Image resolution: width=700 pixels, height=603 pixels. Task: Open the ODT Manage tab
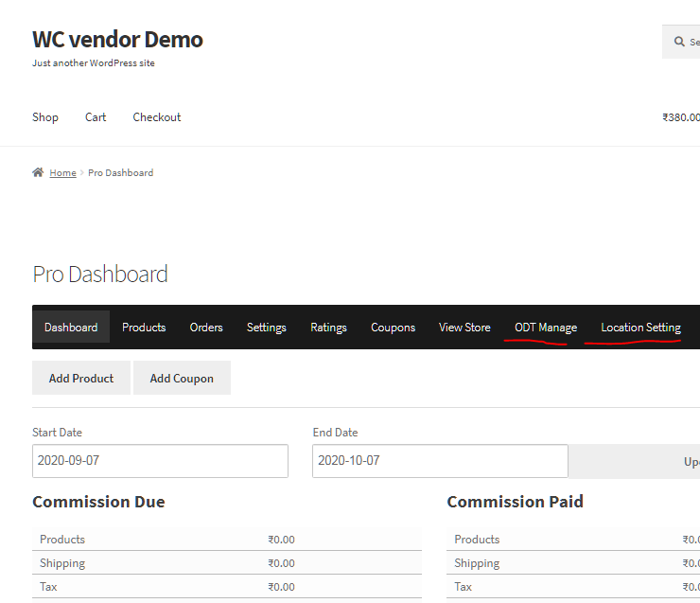coord(546,327)
